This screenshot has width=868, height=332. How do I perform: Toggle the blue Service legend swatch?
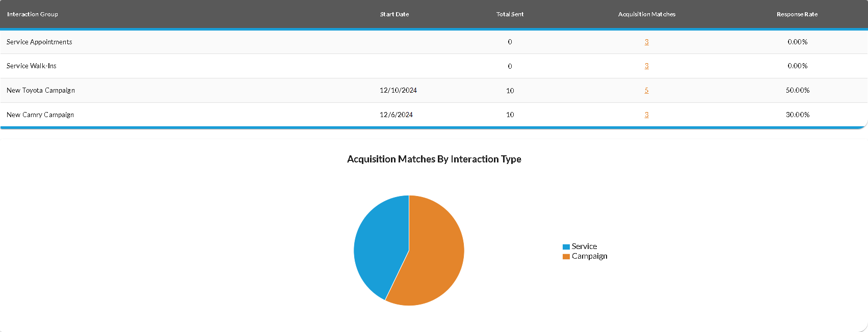click(566, 246)
